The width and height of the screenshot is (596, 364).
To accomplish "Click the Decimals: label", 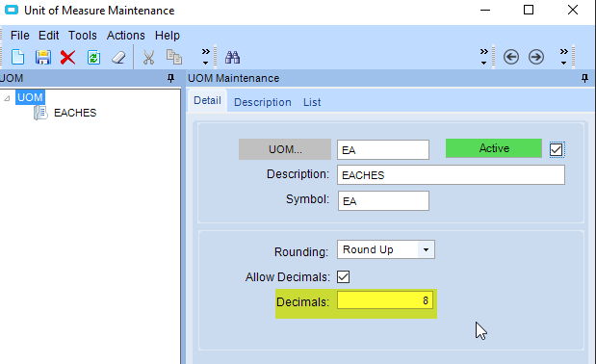I will pyautogui.click(x=302, y=302).
